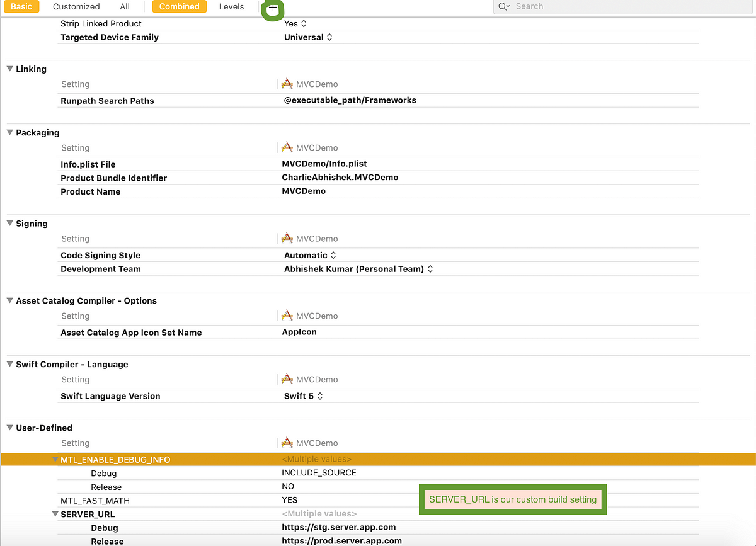Select the Basic filter

[21, 7]
